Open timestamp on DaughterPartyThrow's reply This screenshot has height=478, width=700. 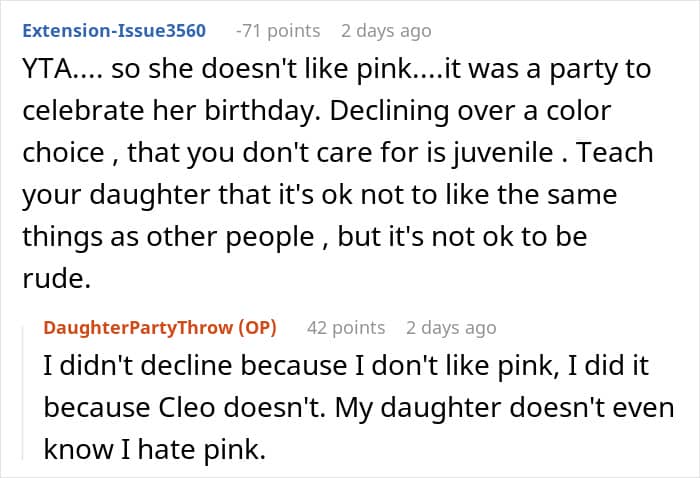coord(451,327)
